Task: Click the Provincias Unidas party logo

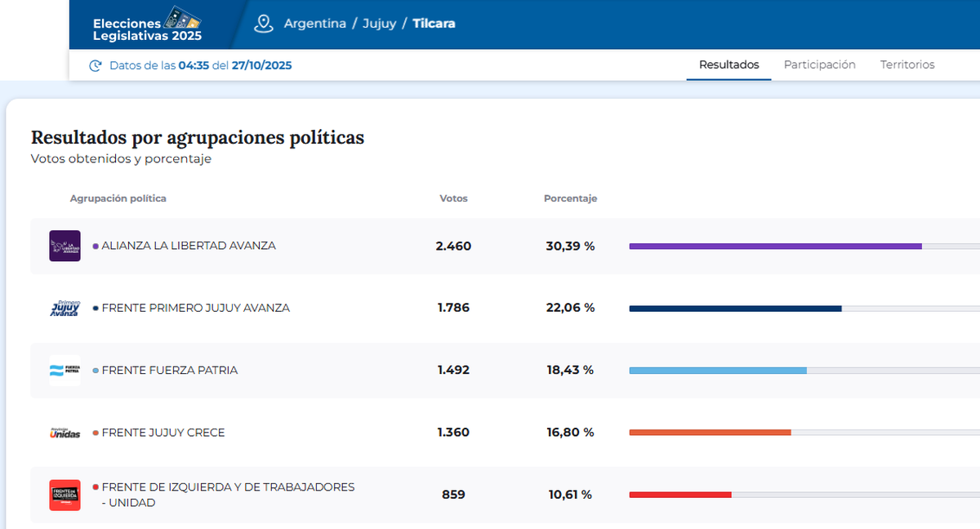Action: pos(65,433)
